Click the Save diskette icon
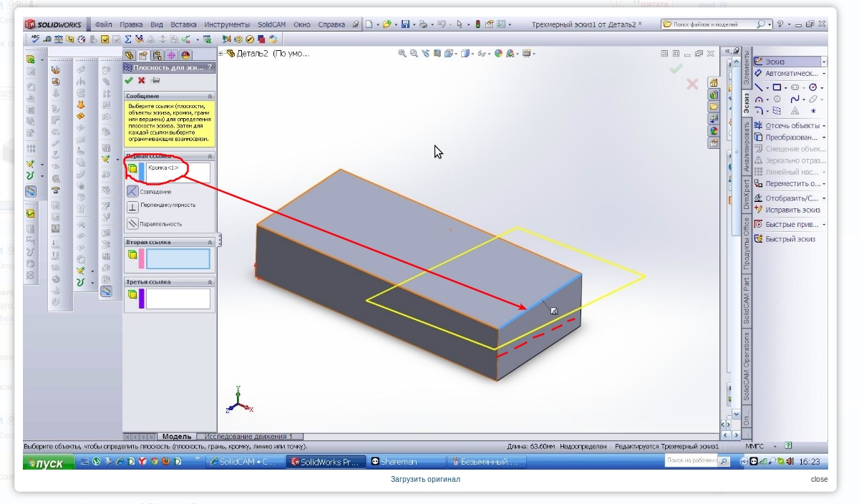859x504 pixels. click(405, 24)
